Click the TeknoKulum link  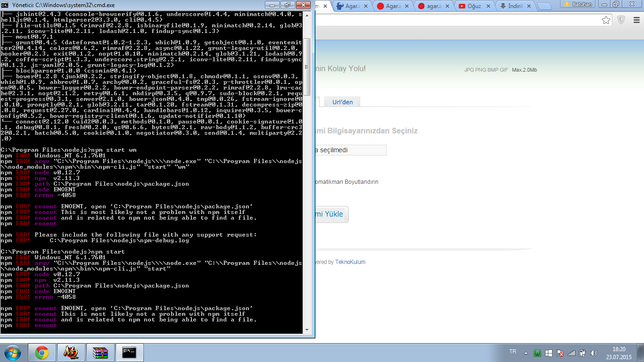[350, 262]
